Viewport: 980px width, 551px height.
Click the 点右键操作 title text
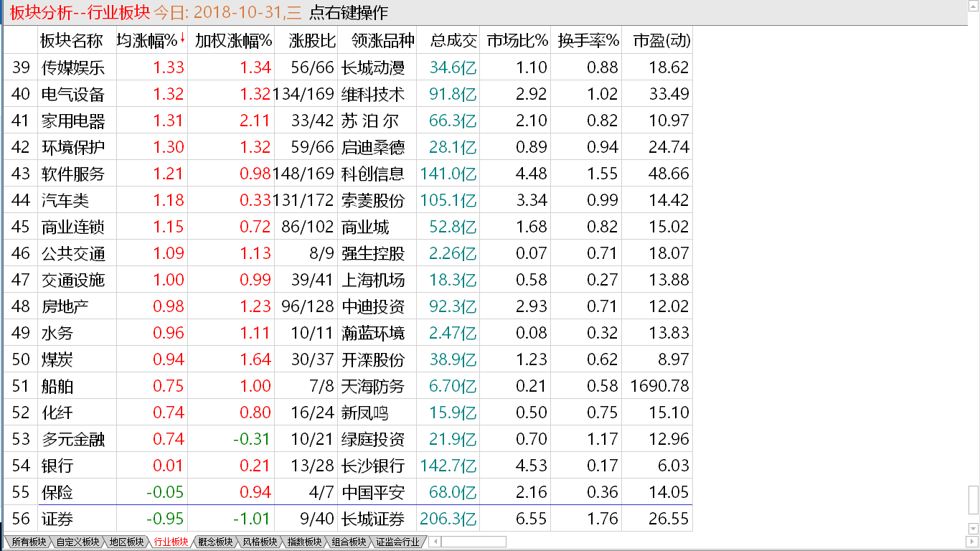tap(349, 12)
